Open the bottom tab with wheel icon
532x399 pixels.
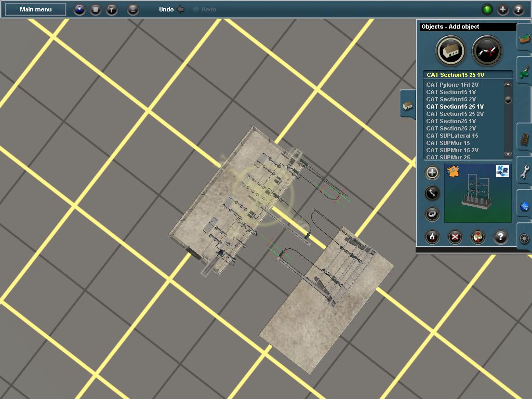click(x=524, y=238)
